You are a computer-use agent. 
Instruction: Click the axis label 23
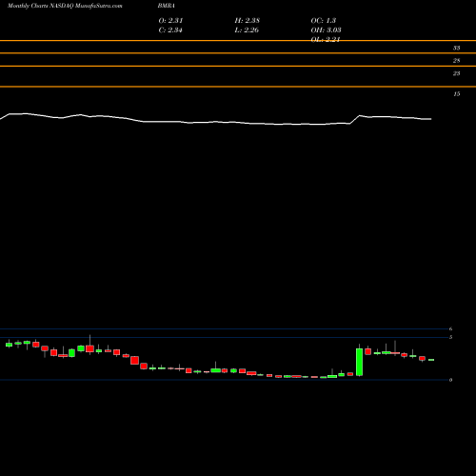tap(456, 73)
